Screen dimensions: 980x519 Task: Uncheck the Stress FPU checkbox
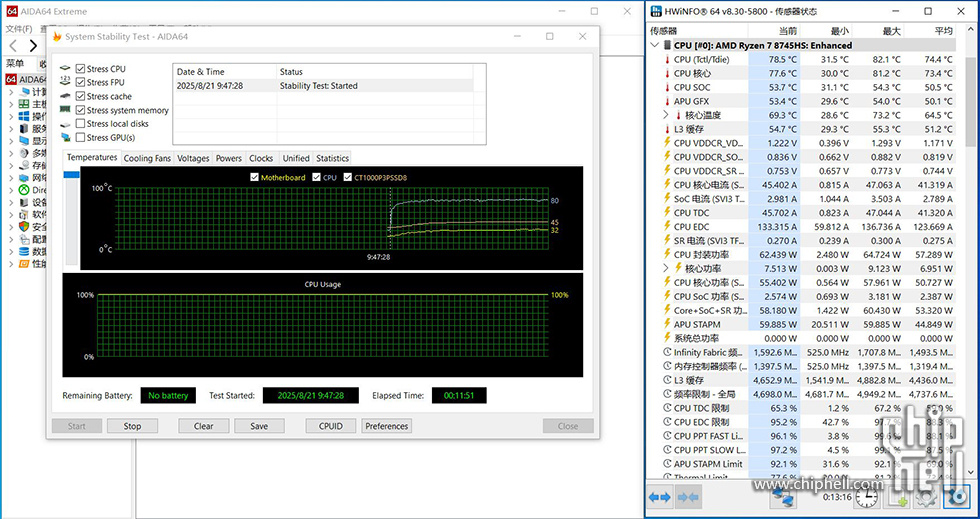pos(80,83)
